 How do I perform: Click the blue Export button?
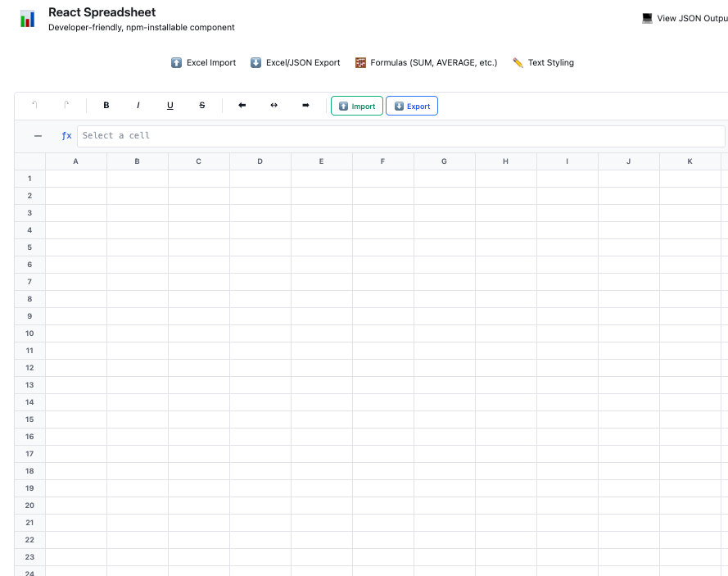click(412, 106)
